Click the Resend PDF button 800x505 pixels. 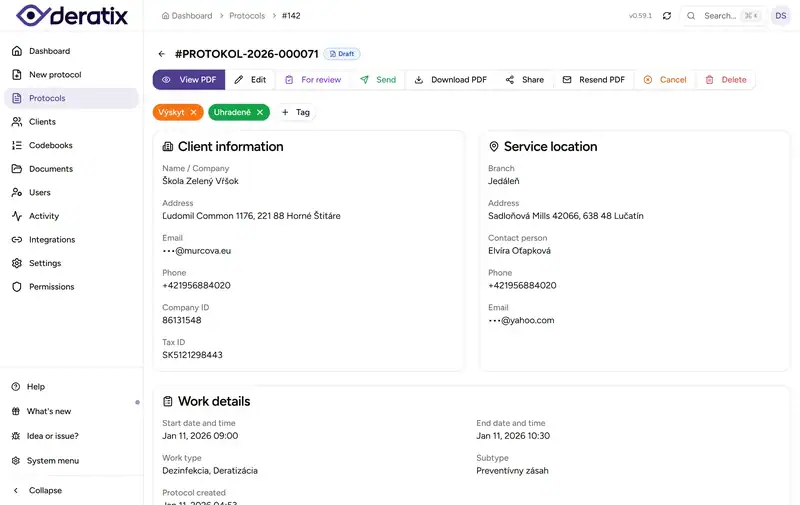pyautogui.click(x=594, y=80)
